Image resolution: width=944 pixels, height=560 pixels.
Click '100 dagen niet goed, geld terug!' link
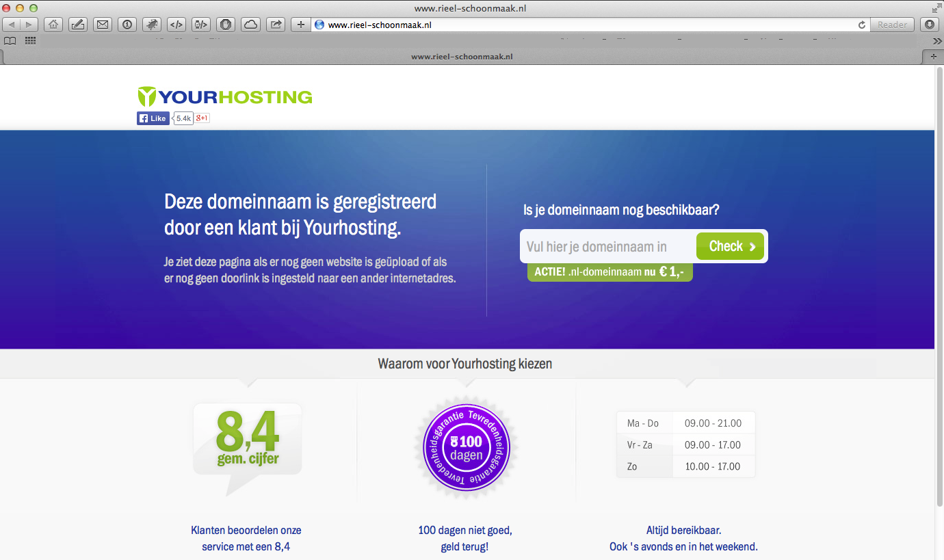point(465,538)
